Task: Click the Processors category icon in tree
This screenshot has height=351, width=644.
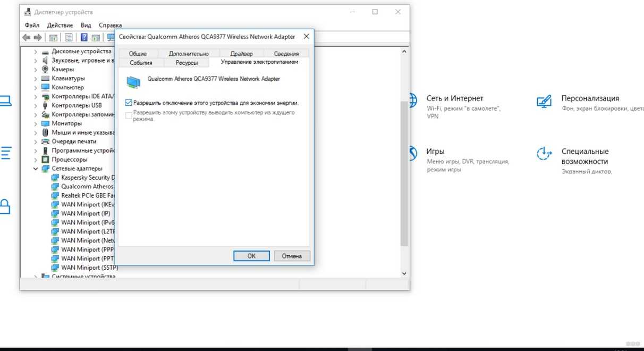Action: point(45,160)
